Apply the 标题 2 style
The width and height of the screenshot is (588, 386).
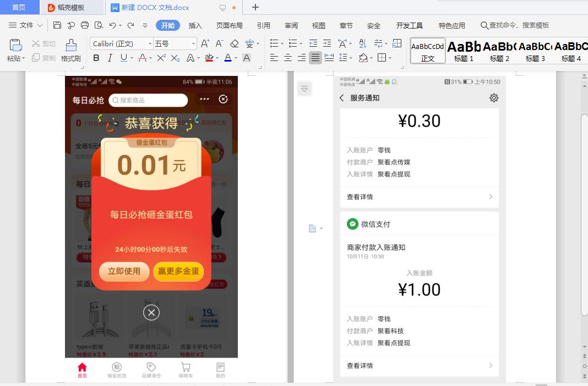click(499, 50)
